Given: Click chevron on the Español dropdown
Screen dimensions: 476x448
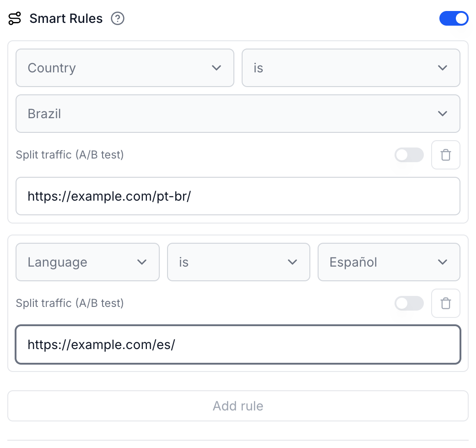Looking at the screenshot, I should pyautogui.click(x=443, y=262).
